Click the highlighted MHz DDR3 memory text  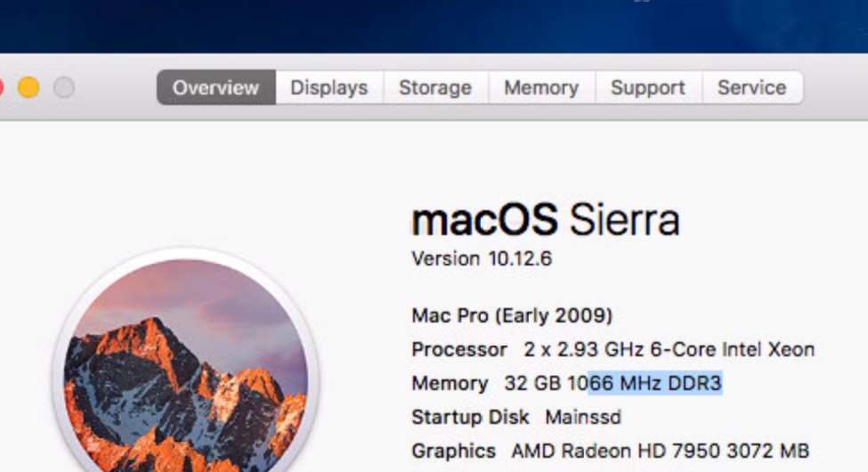click(x=654, y=384)
